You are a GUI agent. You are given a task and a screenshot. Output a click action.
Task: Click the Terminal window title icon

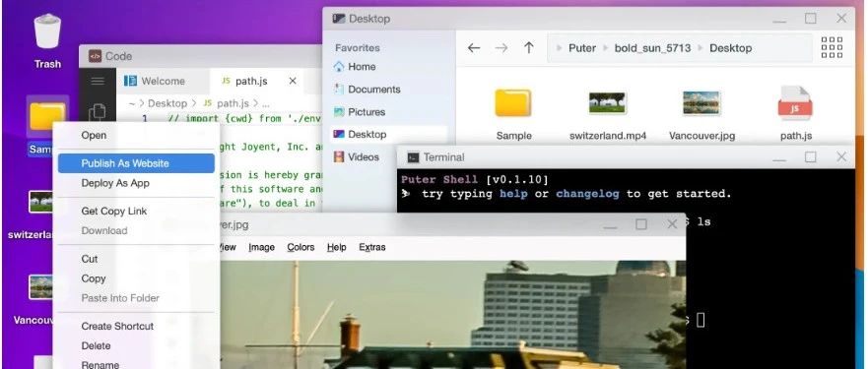[413, 157]
